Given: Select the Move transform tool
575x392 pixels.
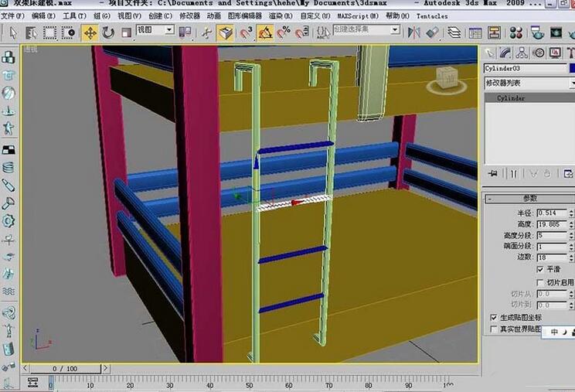Looking at the screenshot, I should coord(90,32).
